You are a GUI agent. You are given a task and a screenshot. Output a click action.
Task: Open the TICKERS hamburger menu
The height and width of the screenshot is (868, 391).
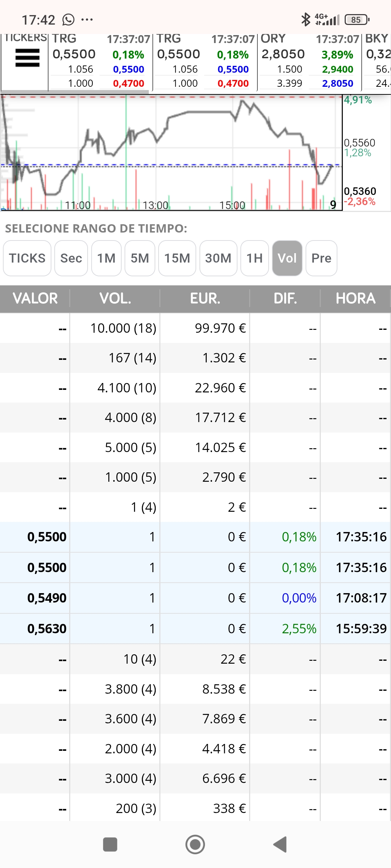(x=27, y=58)
